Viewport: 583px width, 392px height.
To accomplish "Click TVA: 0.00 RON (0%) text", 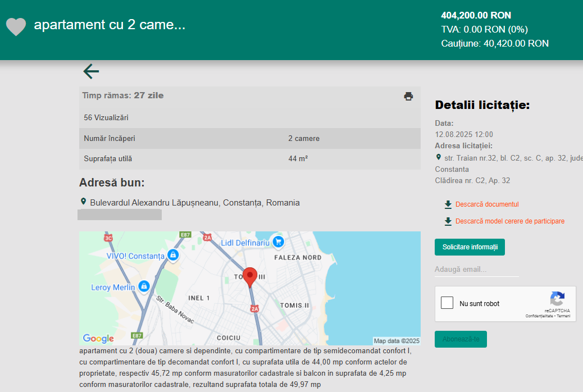I will click(485, 29).
